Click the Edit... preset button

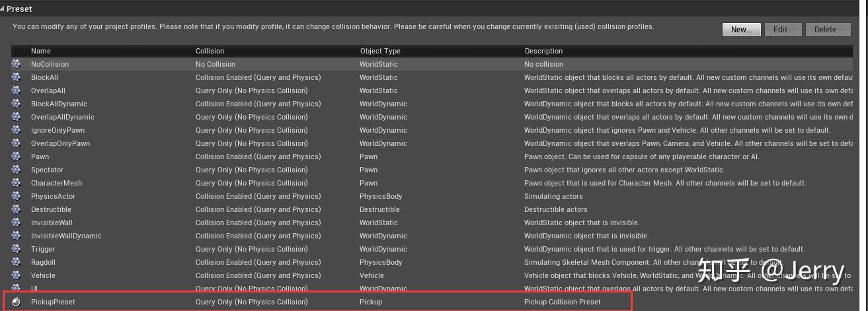(x=783, y=30)
